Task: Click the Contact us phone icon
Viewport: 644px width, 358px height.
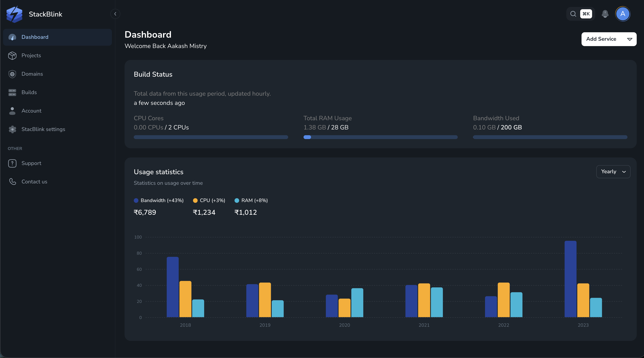Action: coord(12,182)
